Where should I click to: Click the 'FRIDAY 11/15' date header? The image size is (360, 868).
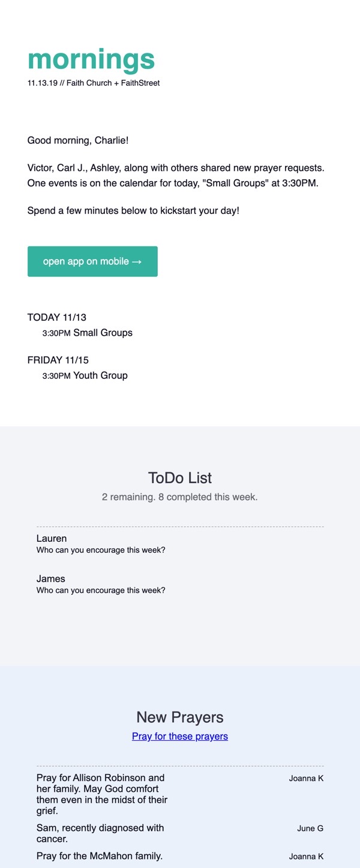58,360
